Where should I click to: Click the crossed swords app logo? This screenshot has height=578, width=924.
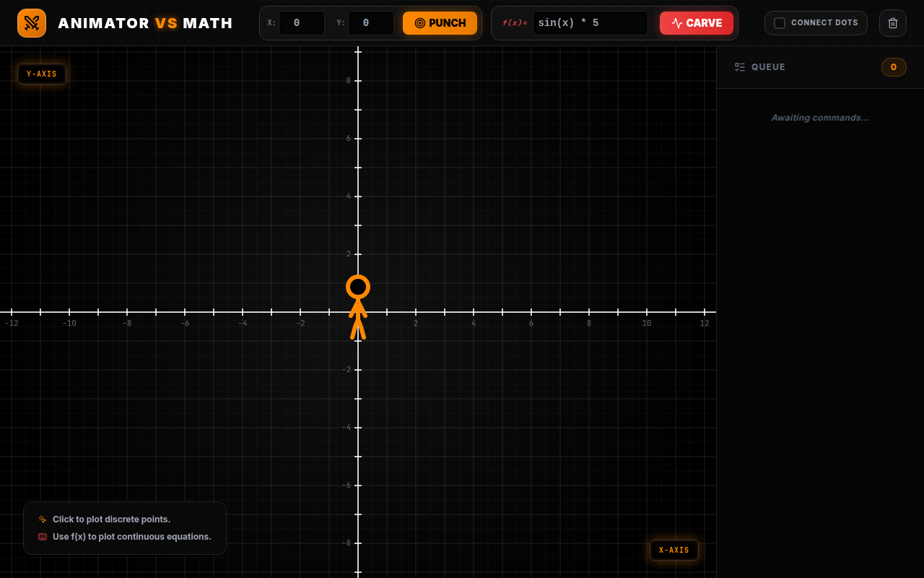pos(32,23)
